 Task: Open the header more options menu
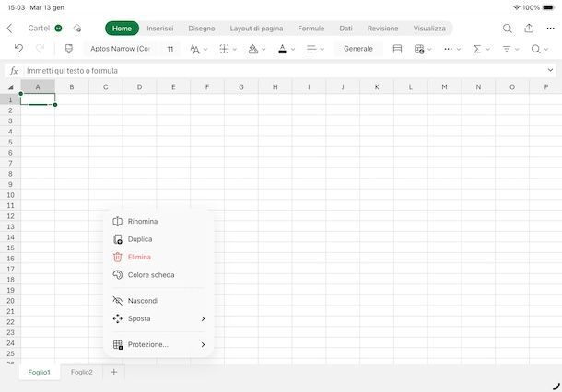[551, 29]
